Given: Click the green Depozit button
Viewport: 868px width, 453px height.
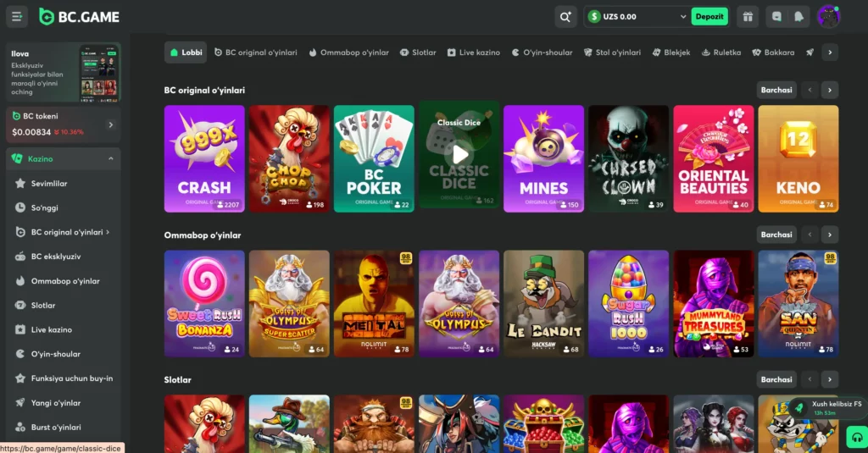Looking at the screenshot, I should (x=709, y=17).
